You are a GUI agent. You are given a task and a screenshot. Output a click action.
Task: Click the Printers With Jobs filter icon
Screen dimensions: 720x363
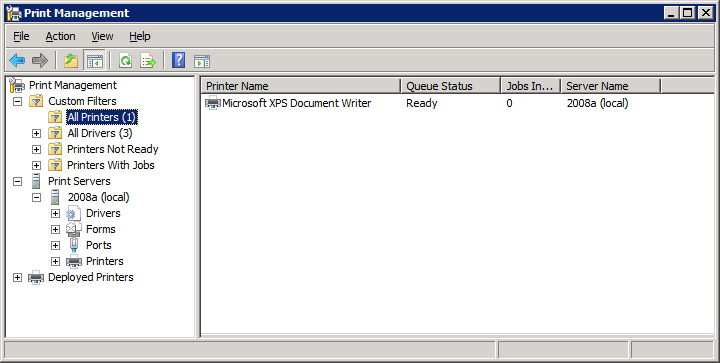(55, 165)
